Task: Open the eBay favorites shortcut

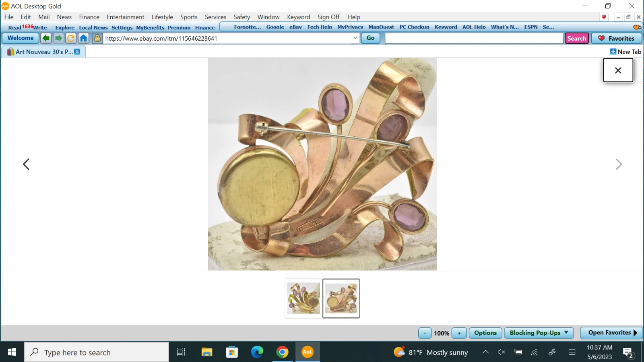Action: pos(295,27)
